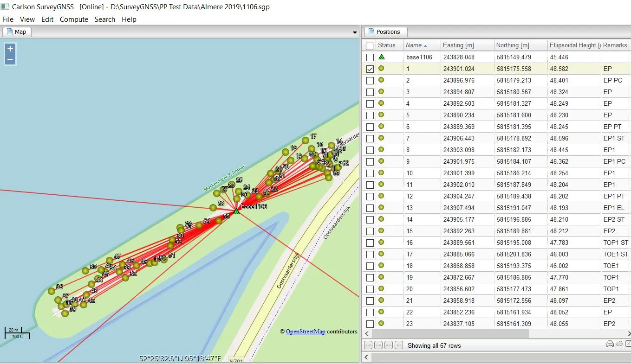
Task: Sort by the Easting [m] column header
Action: (458, 45)
